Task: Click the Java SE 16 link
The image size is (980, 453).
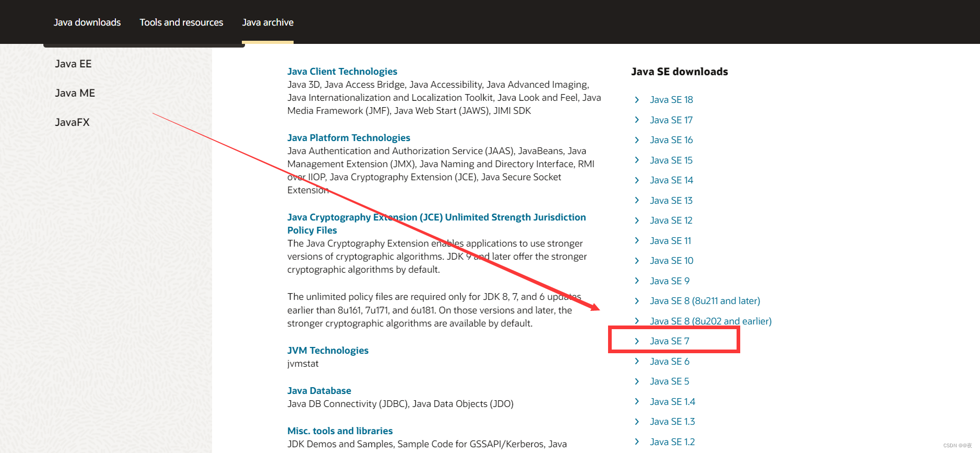Action: click(x=671, y=140)
